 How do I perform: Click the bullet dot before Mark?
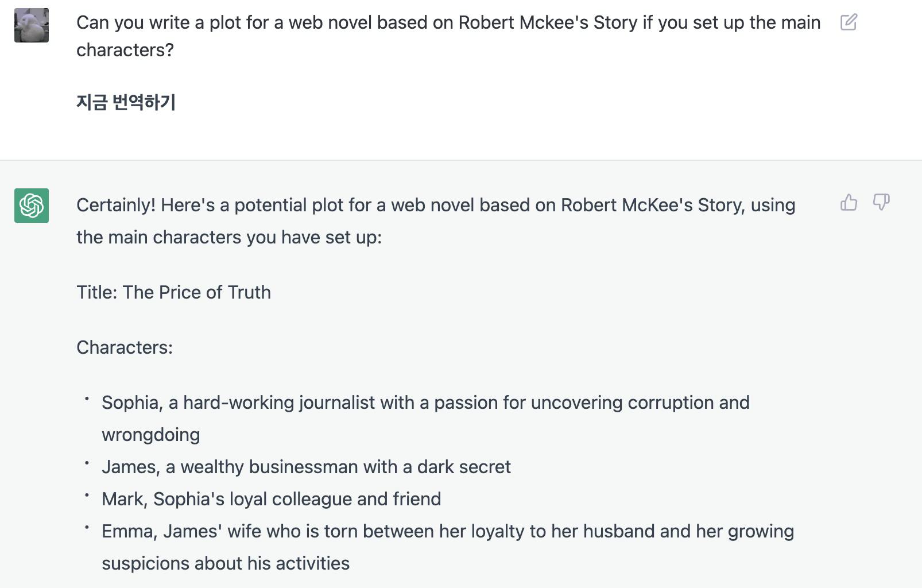pos(87,495)
